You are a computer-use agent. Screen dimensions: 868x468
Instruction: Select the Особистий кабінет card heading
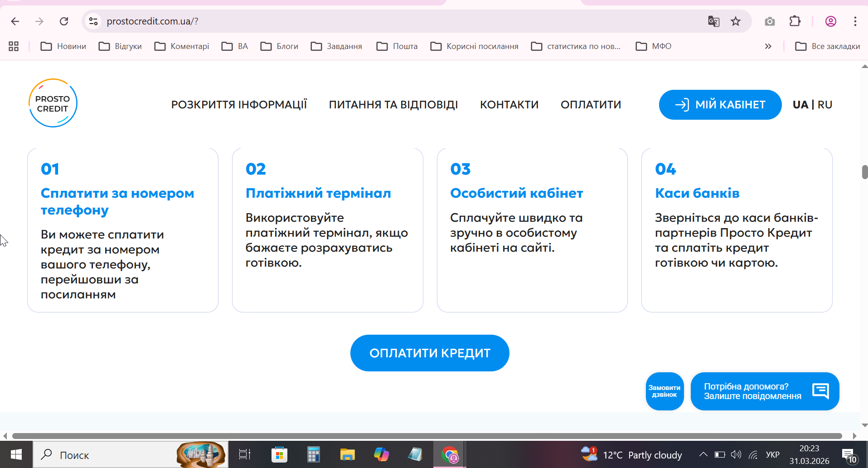pos(516,193)
